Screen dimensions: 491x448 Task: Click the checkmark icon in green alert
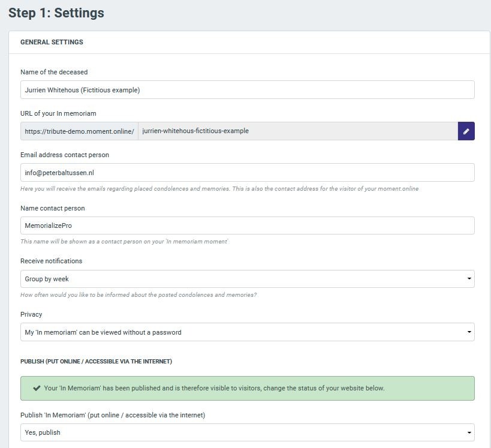[37, 388]
